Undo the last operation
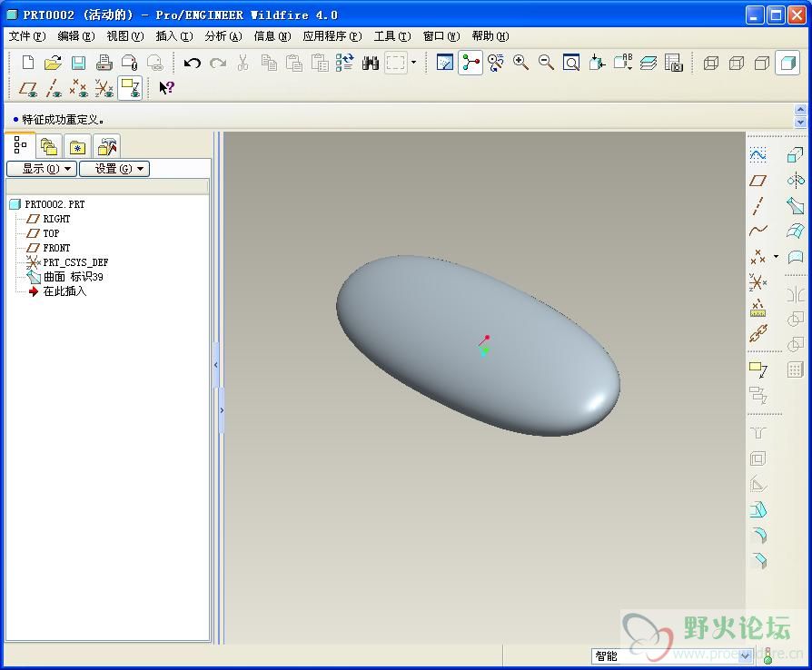The width and height of the screenshot is (812, 670). pyautogui.click(x=193, y=64)
